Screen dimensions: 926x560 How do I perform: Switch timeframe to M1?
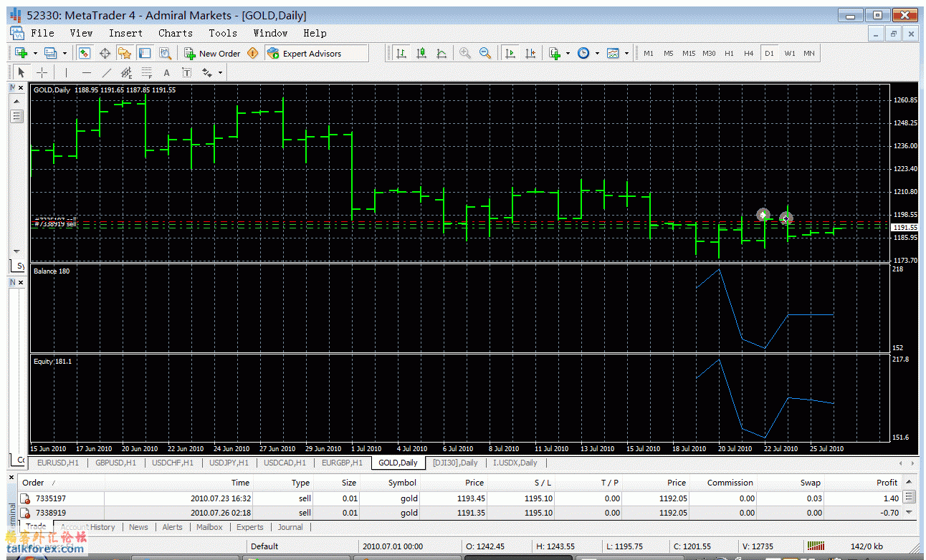649,53
